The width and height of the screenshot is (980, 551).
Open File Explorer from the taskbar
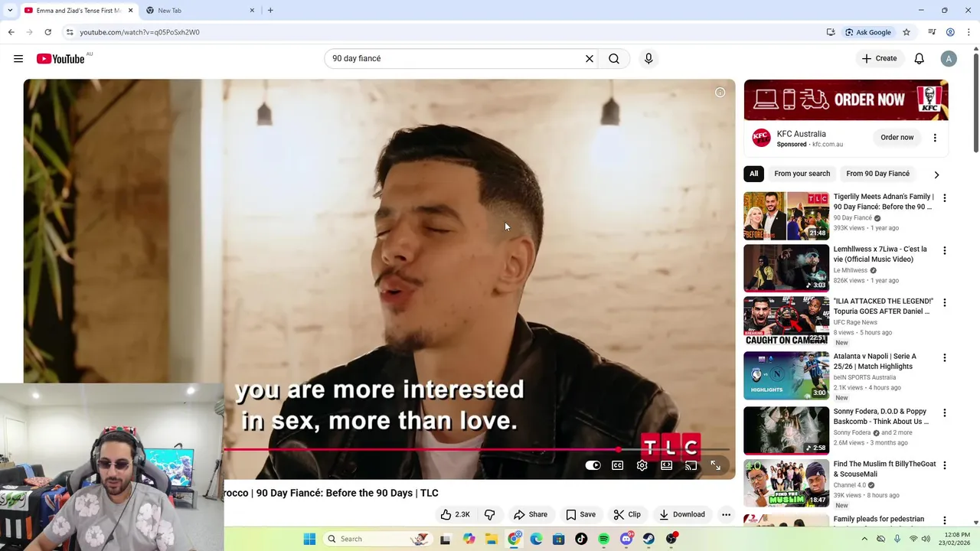492,539
